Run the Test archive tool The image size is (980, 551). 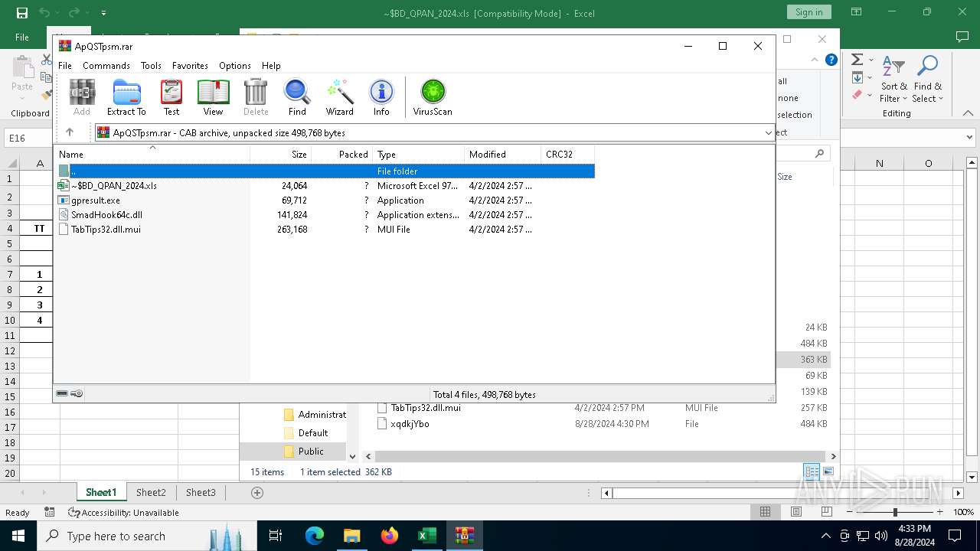coord(171,97)
